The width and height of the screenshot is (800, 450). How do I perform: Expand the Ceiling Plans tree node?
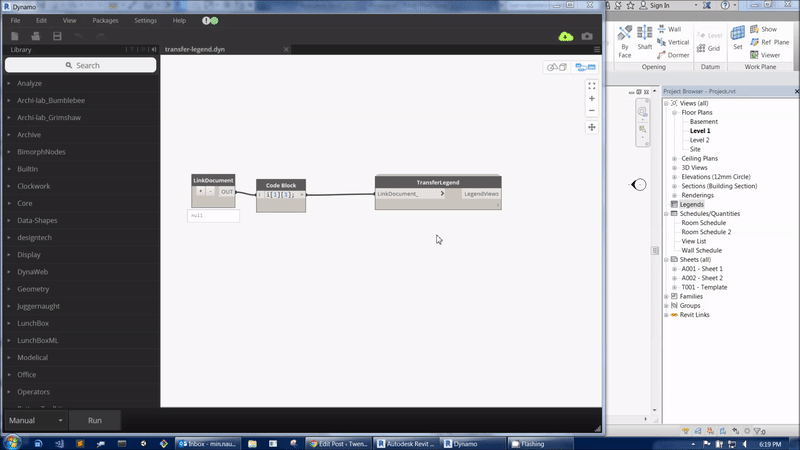pyautogui.click(x=675, y=159)
